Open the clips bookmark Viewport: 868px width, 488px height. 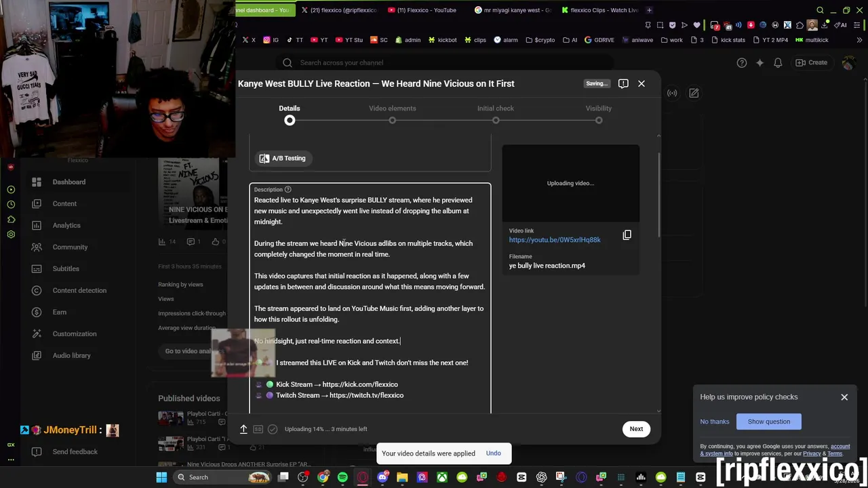coord(475,40)
